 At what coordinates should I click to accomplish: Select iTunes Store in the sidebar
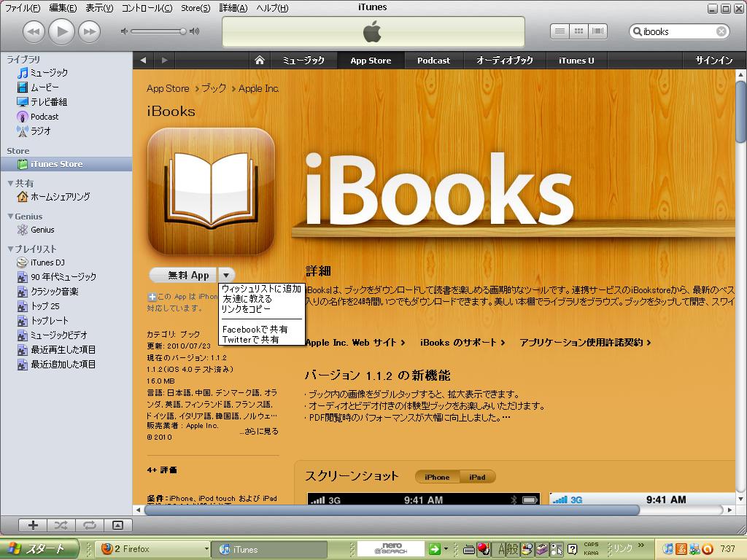66,164
